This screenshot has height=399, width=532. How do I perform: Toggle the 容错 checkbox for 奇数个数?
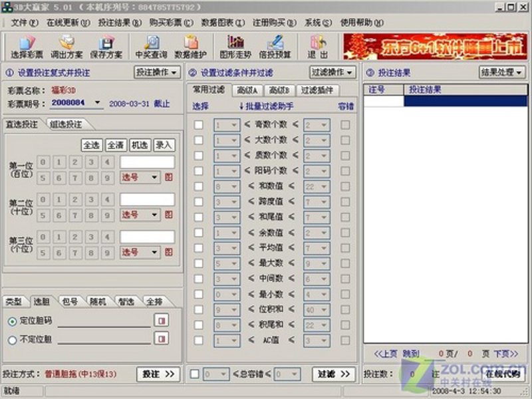coord(345,124)
